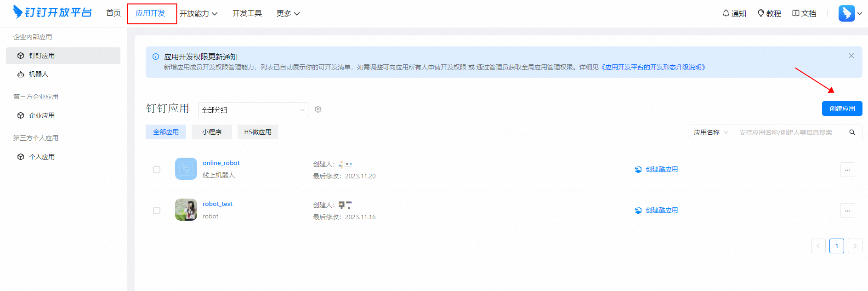Go to next page arrow

pos(855,246)
